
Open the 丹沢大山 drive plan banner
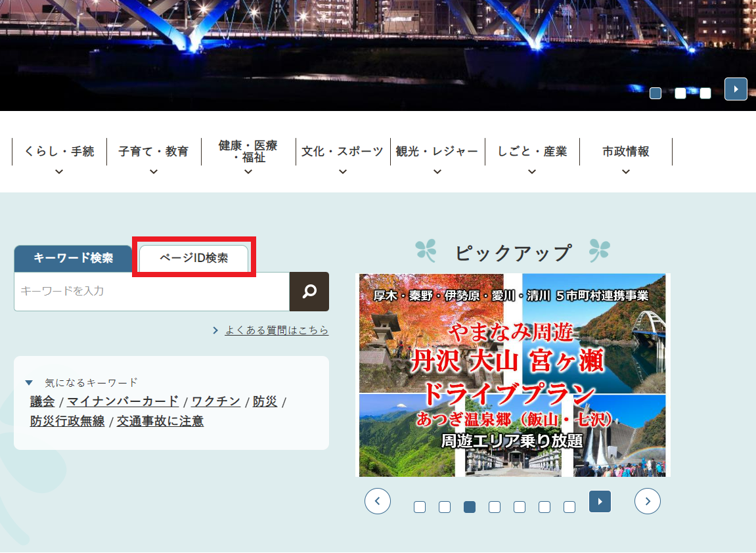[512, 375]
